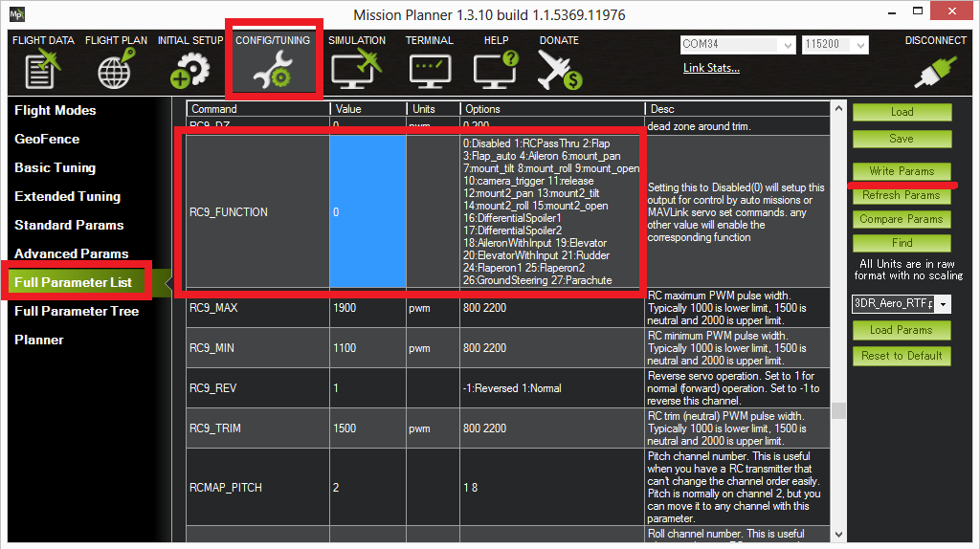Open Config/Tuning wrench icon
The width and height of the screenshot is (980, 549).
[273, 71]
